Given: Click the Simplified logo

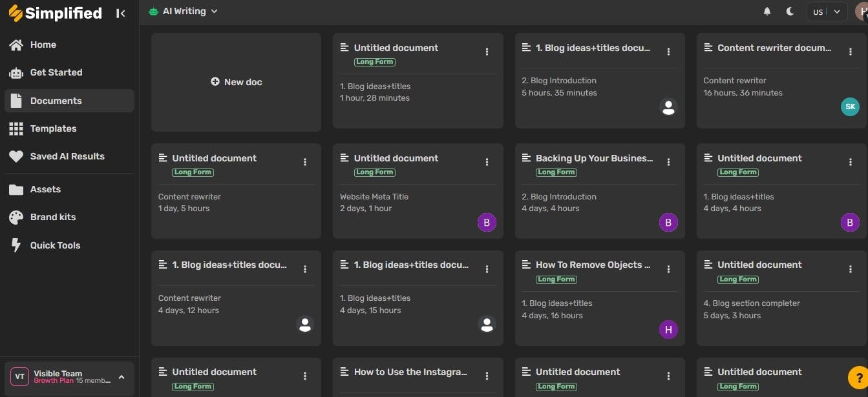Looking at the screenshot, I should point(55,13).
